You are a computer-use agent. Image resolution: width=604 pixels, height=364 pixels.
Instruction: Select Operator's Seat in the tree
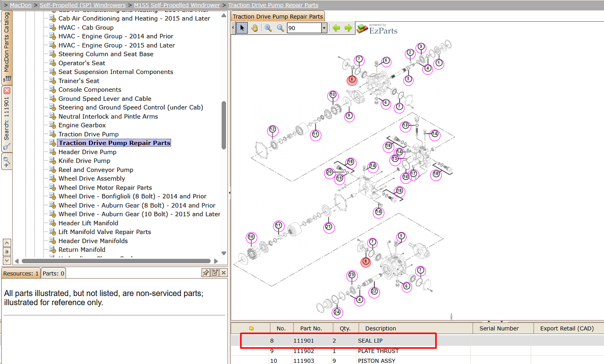point(82,63)
